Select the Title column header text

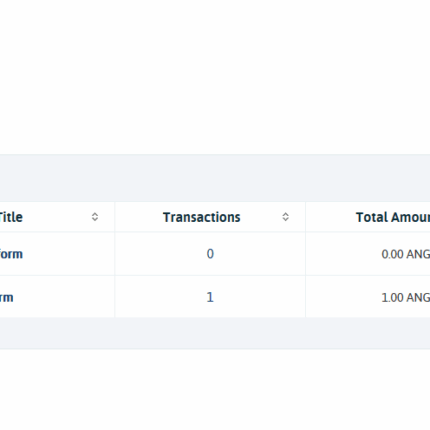click(11, 217)
